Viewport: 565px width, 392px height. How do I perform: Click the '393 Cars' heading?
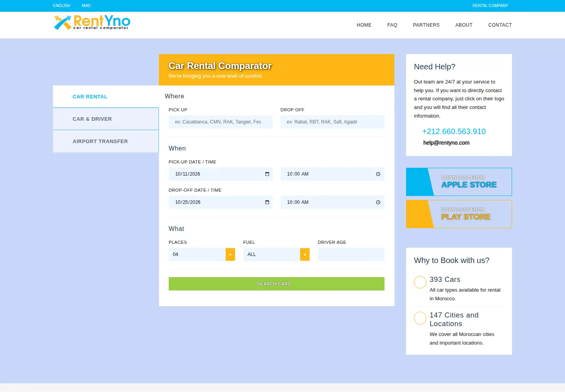pos(445,279)
